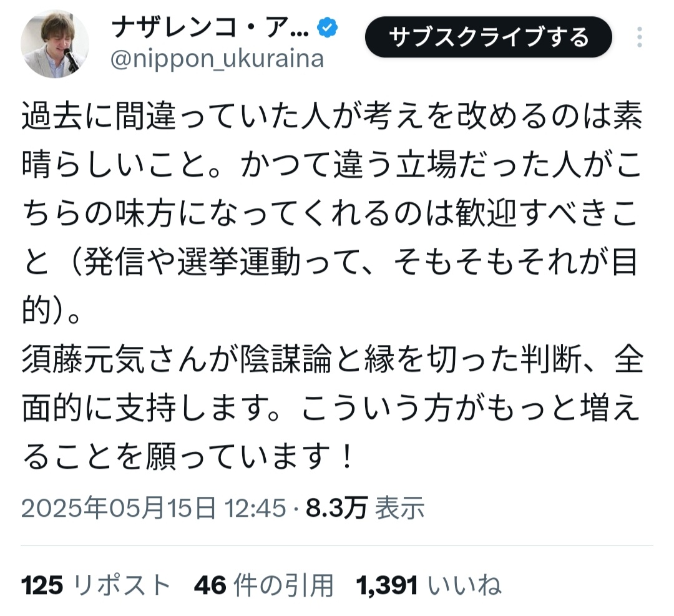The image size is (674, 616).
Task: Open the 46 件の引用 quotes list
Action: (x=263, y=585)
